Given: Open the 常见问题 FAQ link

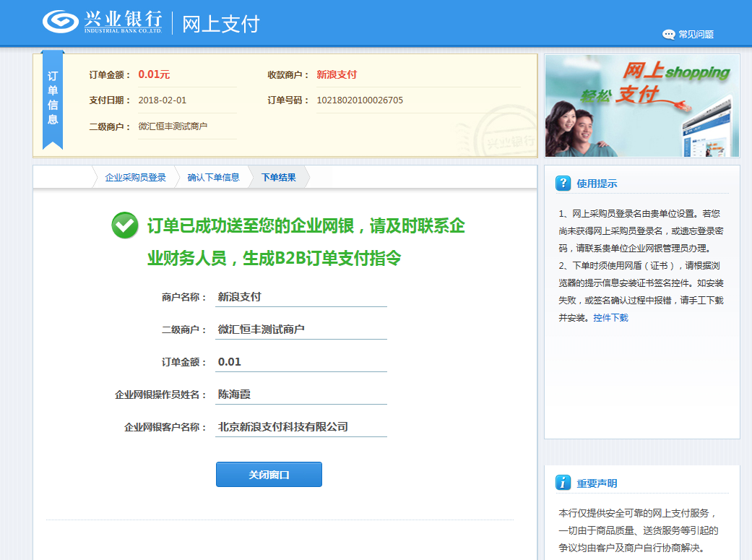Looking at the screenshot, I should click(x=696, y=35).
